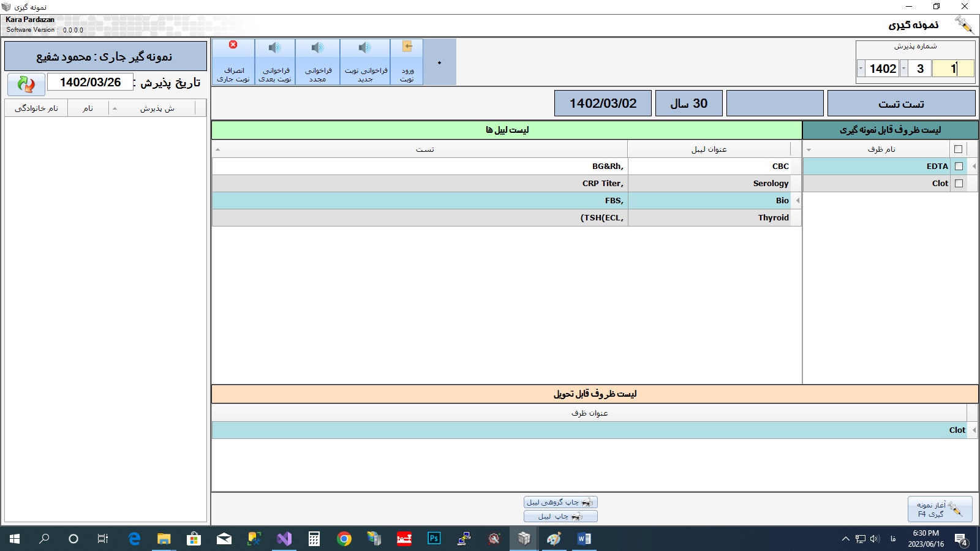Sort by the عنوان لیبل column header
This screenshot has height=551, width=980.
709,149
